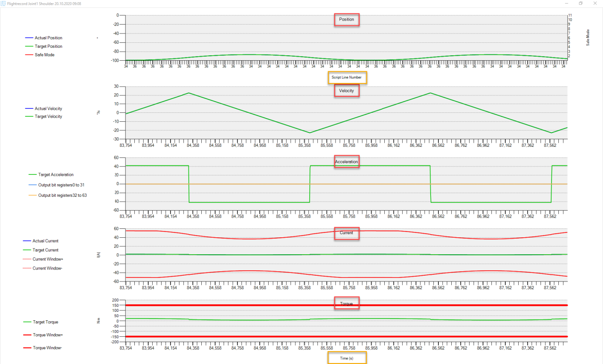
Task: Click the Target Torque legend entry
Action: coord(46,322)
